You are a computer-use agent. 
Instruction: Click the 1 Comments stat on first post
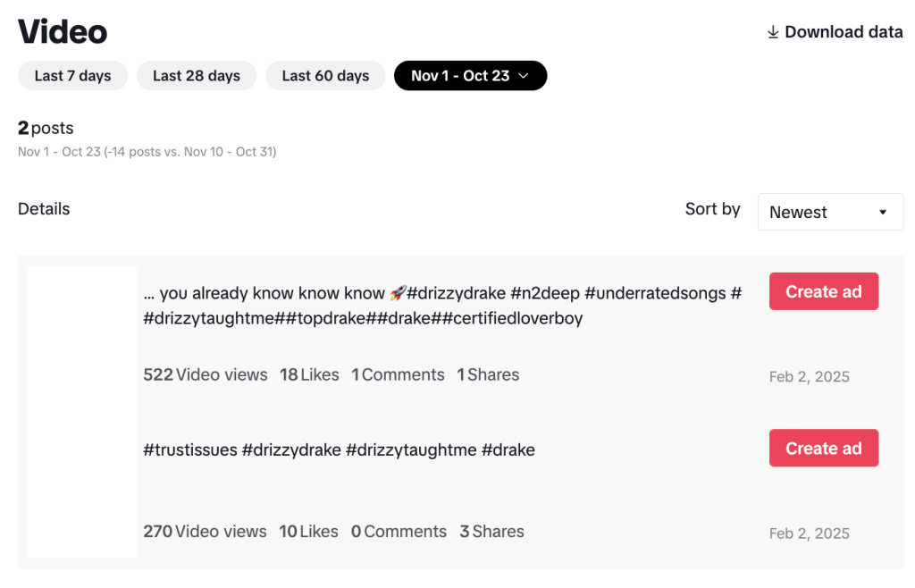point(398,374)
